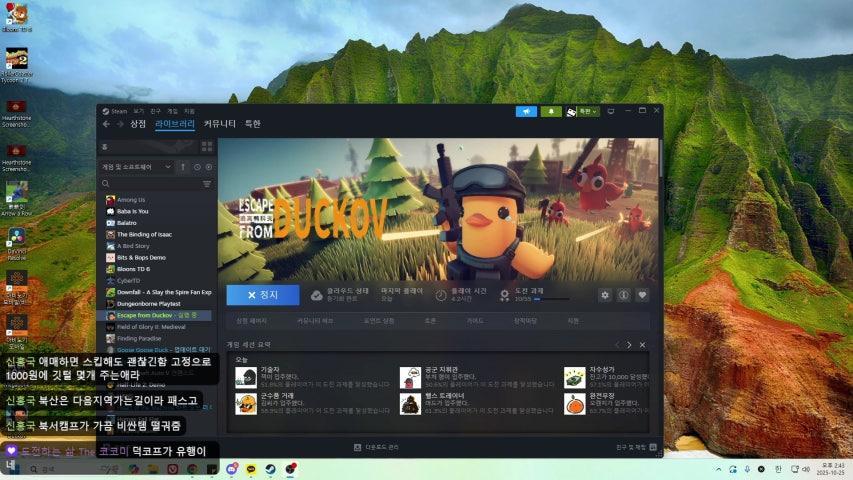
Task: Toggle the library grid view icon
Action: pyautogui.click(x=207, y=147)
